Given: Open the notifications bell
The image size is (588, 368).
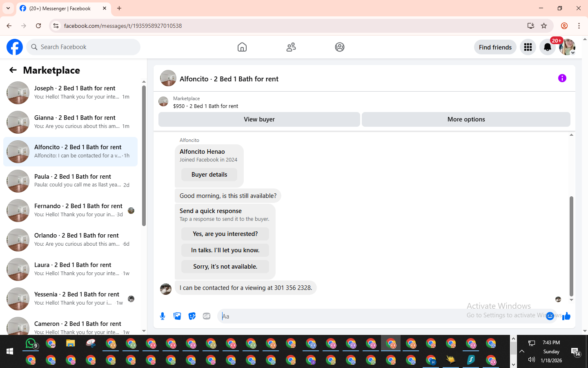Looking at the screenshot, I should click(x=548, y=47).
